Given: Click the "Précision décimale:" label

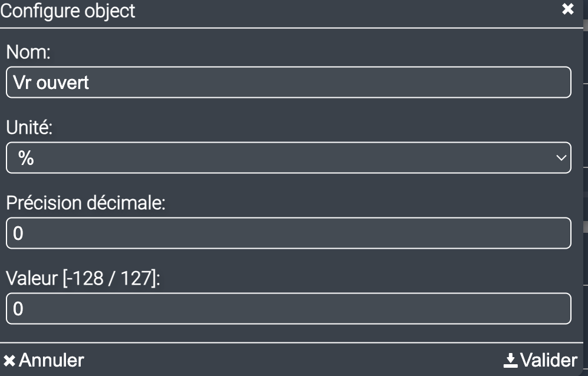Looking at the screenshot, I should pyautogui.click(x=87, y=203).
